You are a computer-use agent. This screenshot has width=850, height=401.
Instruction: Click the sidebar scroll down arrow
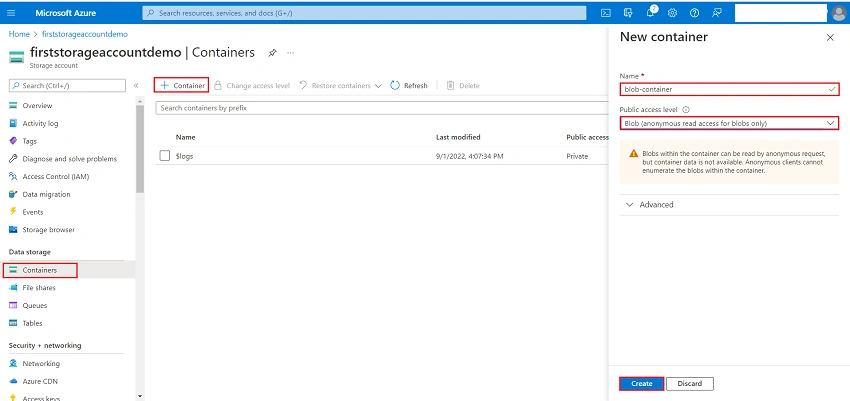tap(140, 396)
